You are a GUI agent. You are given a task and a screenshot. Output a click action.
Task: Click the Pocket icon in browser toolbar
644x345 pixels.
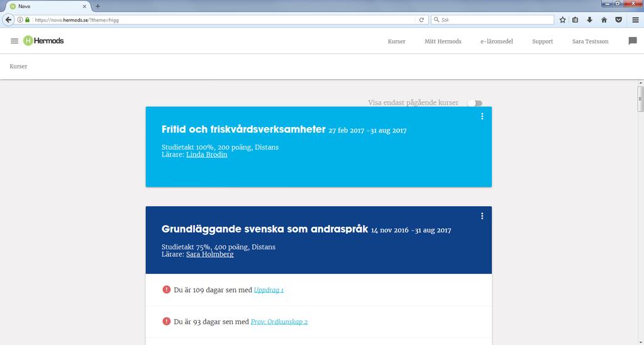[619, 19]
